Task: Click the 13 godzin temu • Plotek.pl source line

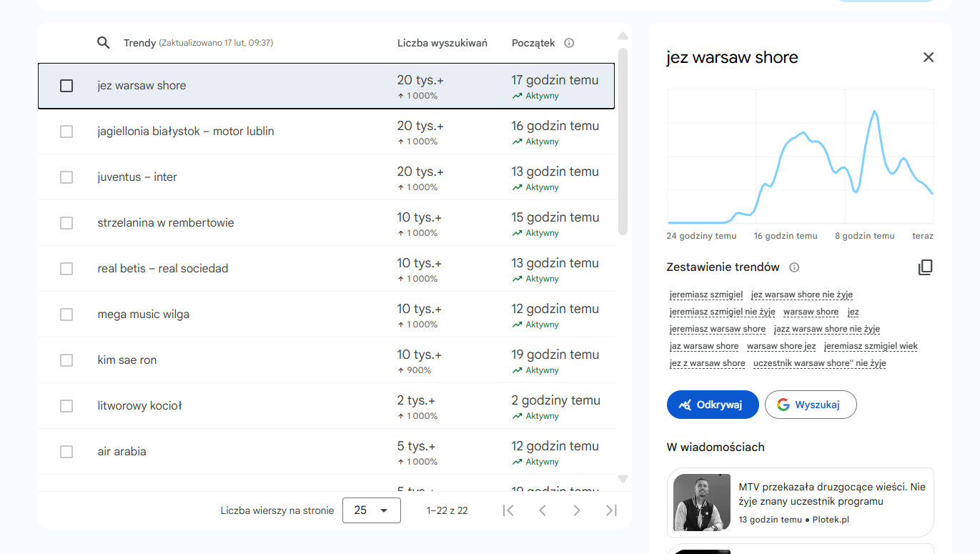Action: pyautogui.click(x=794, y=520)
